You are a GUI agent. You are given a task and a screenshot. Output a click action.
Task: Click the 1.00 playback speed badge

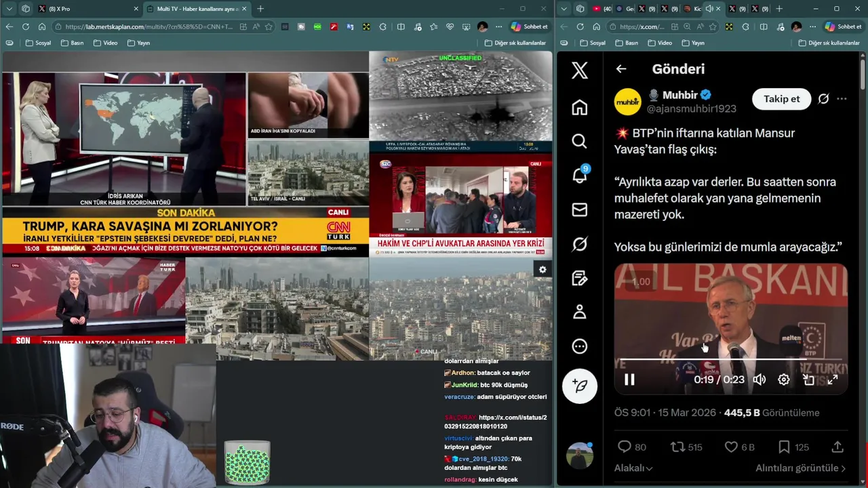pyautogui.click(x=641, y=282)
